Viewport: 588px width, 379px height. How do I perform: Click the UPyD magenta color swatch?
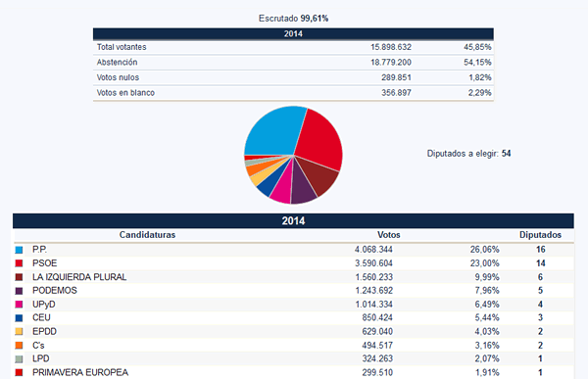pos(19,305)
